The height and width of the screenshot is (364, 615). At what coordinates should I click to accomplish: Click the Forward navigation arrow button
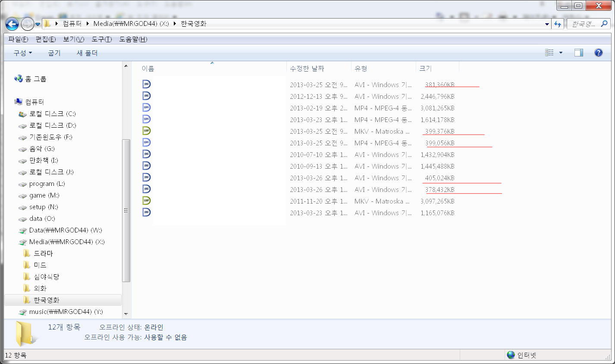[27, 24]
